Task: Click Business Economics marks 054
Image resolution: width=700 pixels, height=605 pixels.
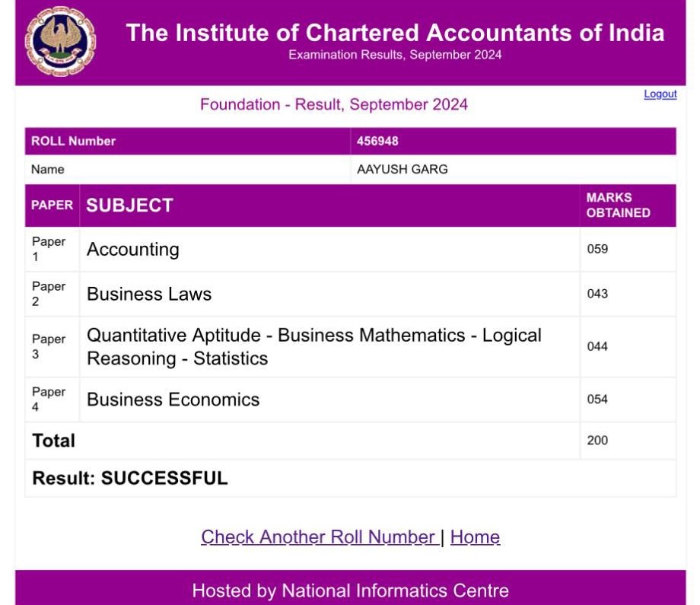Action: click(x=597, y=400)
